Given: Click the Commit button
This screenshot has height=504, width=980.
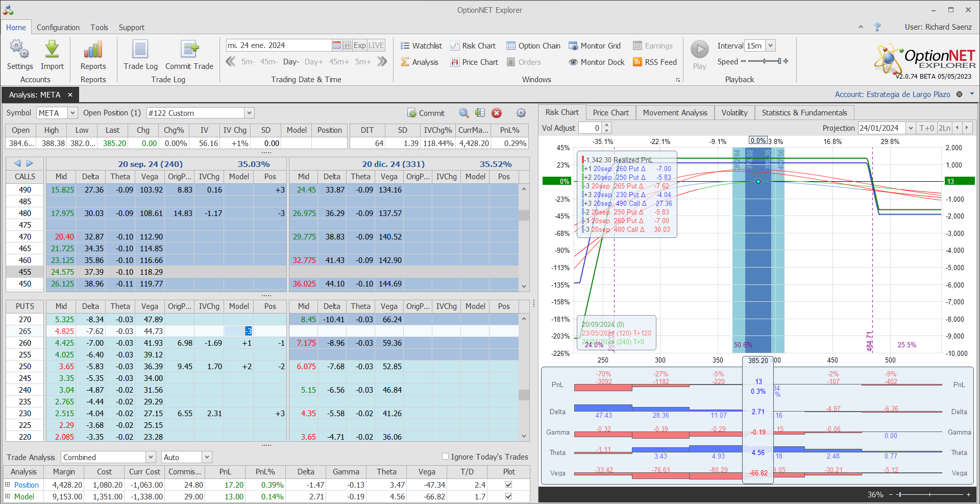Looking at the screenshot, I should [x=426, y=113].
